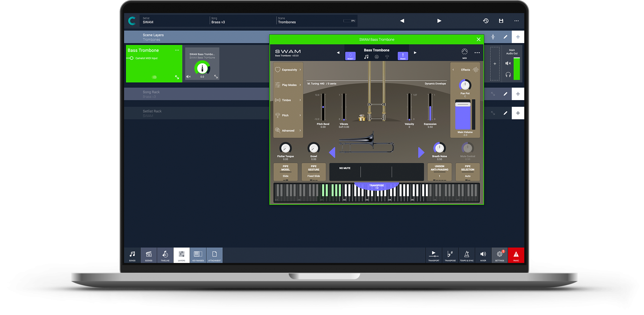Click the tuning fork icon under Bass Trombone

(x=387, y=57)
